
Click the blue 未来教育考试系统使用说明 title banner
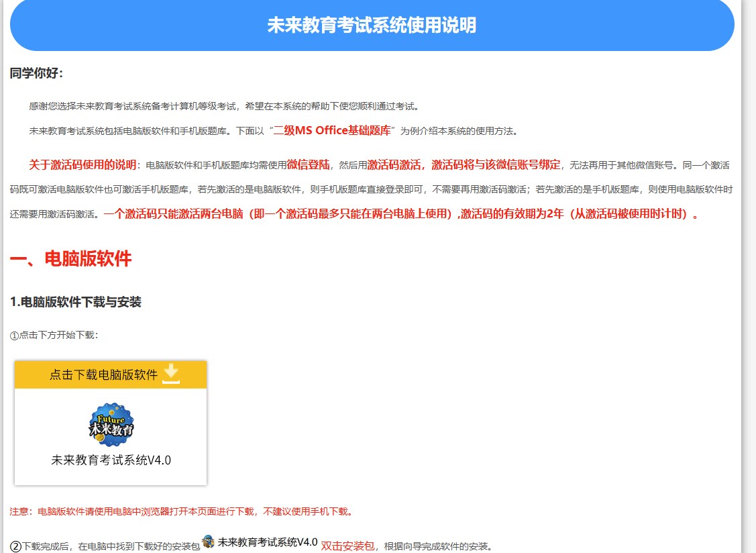(x=372, y=25)
